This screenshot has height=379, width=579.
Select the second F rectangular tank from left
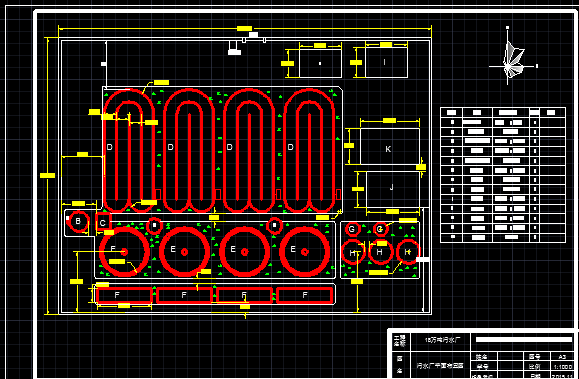pos(184,295)
